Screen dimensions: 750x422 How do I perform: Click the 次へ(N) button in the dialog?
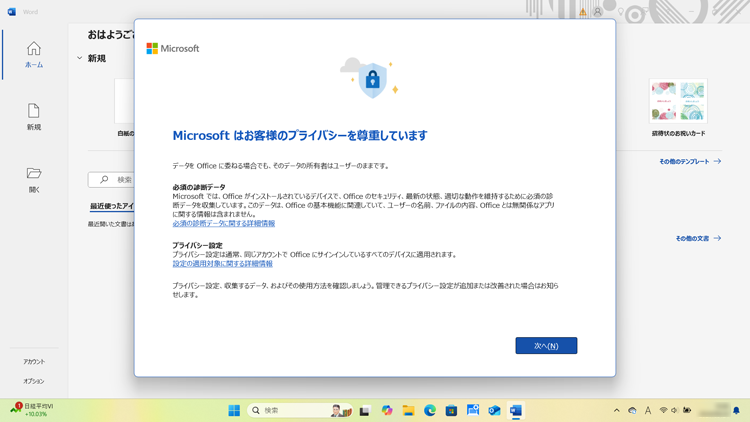tap(546, 346)
